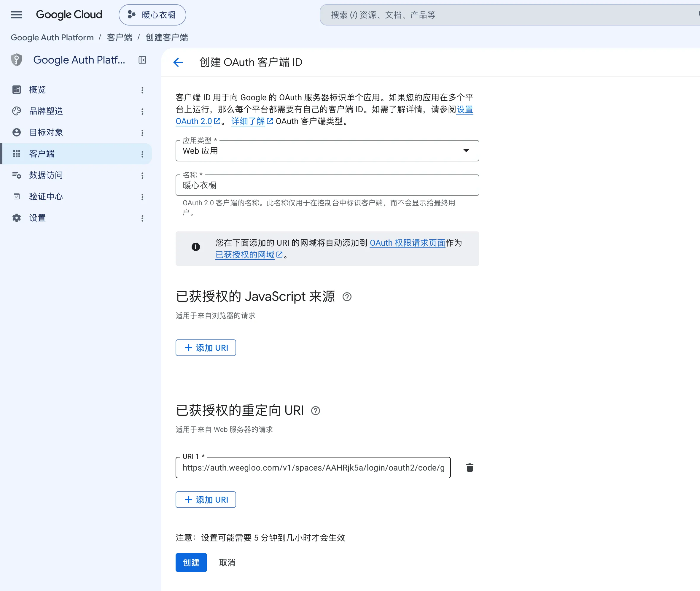Click the 概览 dashboard icon
This screenshot has height=591, width=700.
point(16,90)
